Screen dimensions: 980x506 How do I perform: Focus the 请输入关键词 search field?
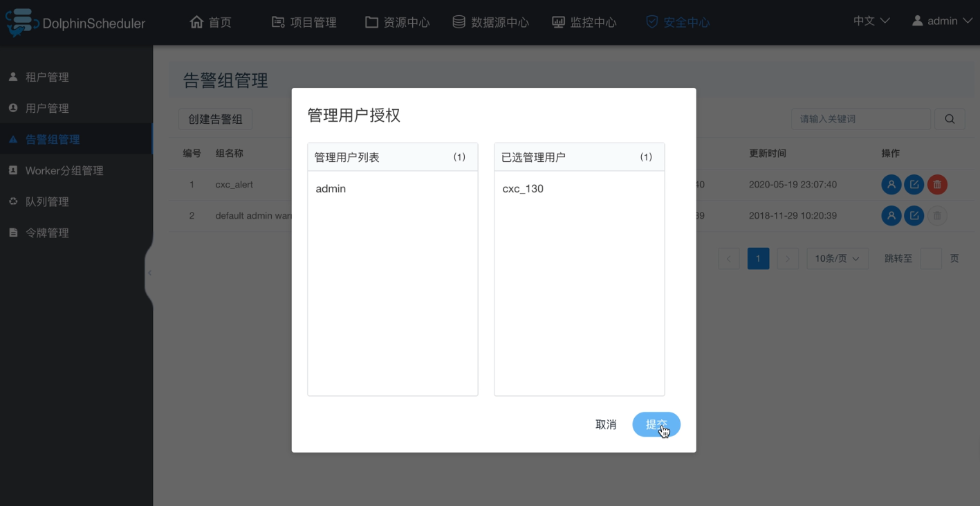(x=860, y=119)
